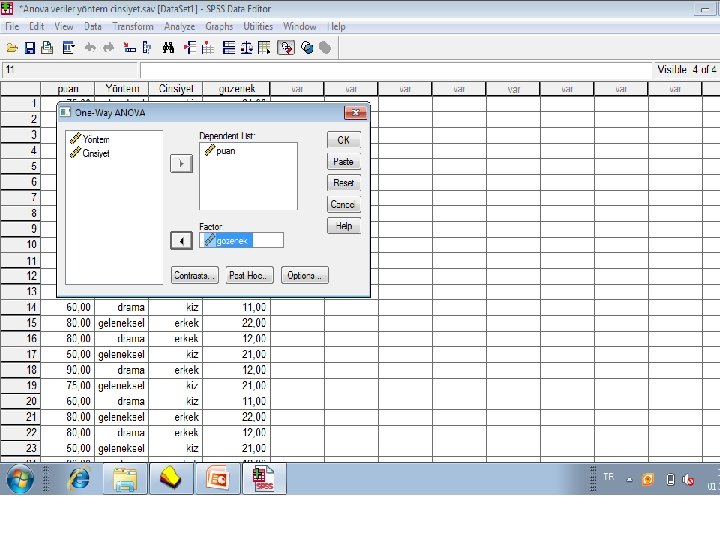This screenshot has height=540, width=720.
Task: Click the volume tray icon
Action: [x=688, y=480]
